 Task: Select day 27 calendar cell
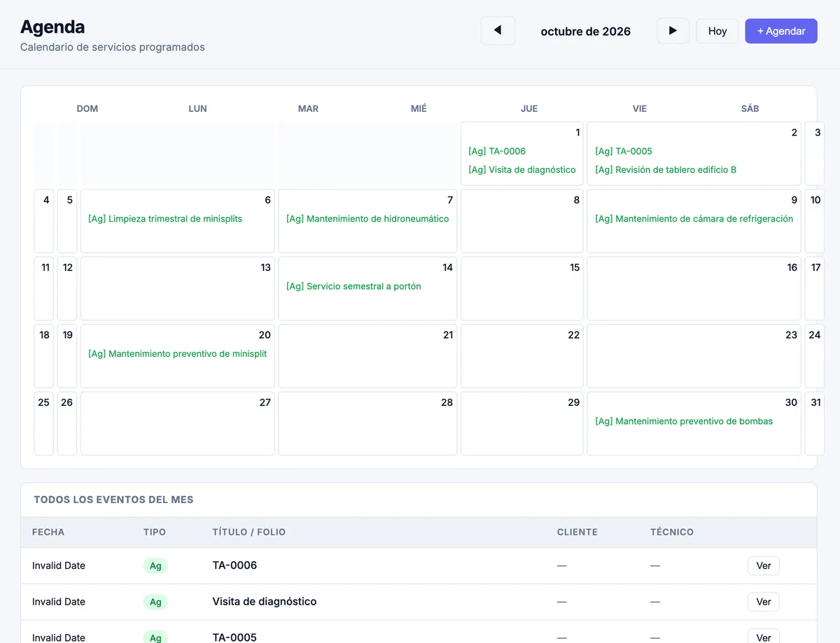pos(178,423)
